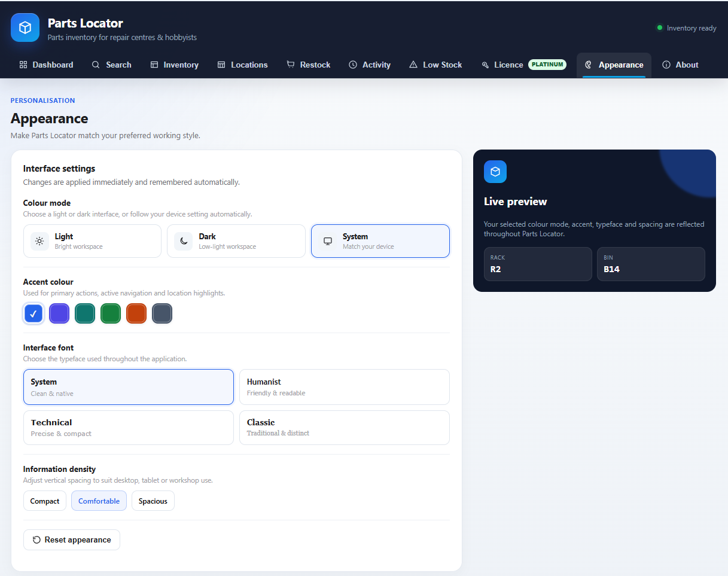
Task: Select the System colour mode option
Action: click(380, 241)
